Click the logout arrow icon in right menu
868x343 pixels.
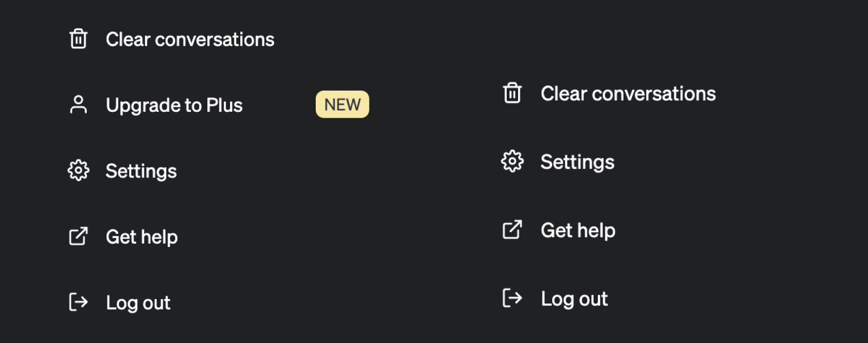pos(512,298)
